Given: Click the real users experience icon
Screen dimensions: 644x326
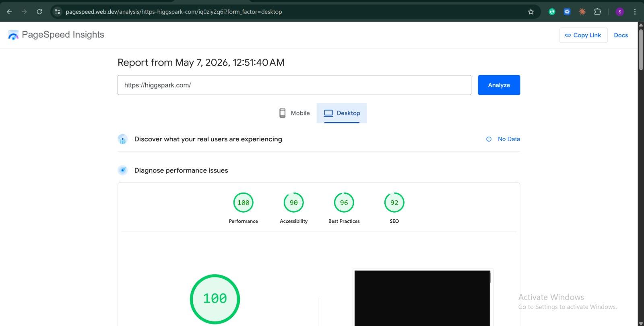Looking at the screenshot, I should click(122, 139).
